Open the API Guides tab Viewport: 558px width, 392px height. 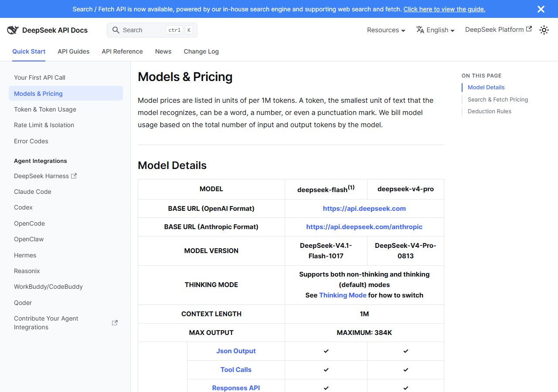[x=74, y=51]
